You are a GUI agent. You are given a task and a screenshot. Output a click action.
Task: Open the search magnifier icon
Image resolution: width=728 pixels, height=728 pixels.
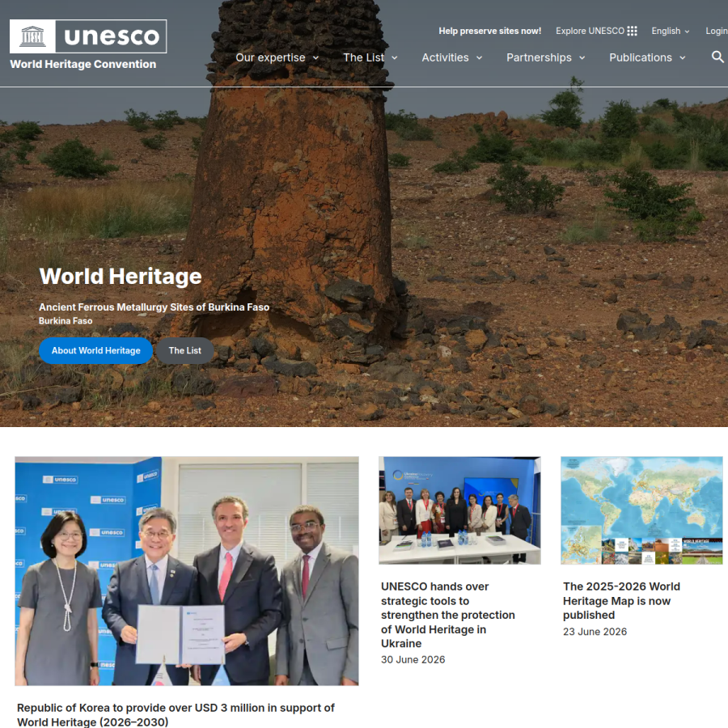[717, 57]
